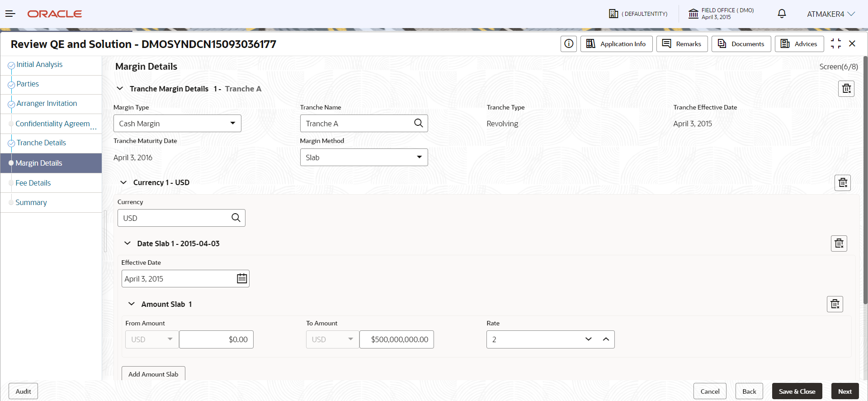Open From Amount currency dropdown
Screen dimensions: 868x401
tap(152, 339)
